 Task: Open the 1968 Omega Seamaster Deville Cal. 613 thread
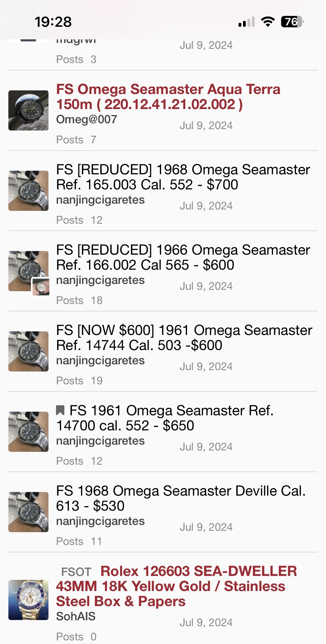pos(181,498)
